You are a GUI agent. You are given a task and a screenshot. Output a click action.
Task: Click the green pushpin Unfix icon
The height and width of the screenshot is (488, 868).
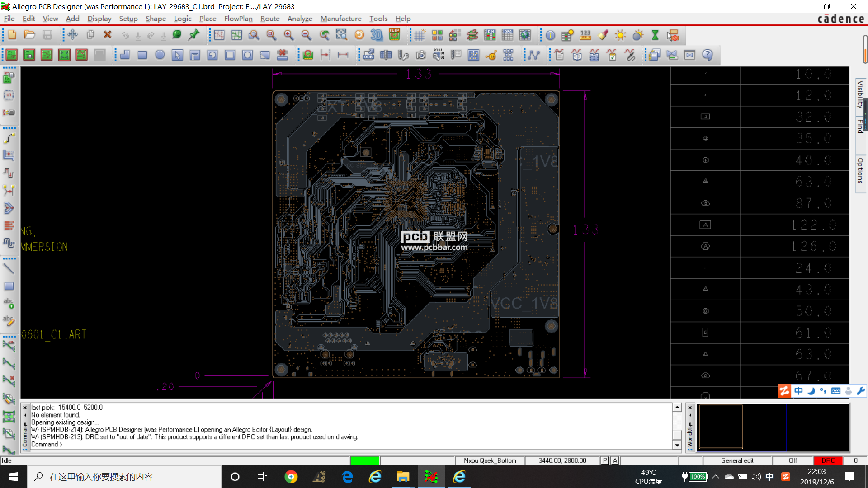[x=194, y=35]
